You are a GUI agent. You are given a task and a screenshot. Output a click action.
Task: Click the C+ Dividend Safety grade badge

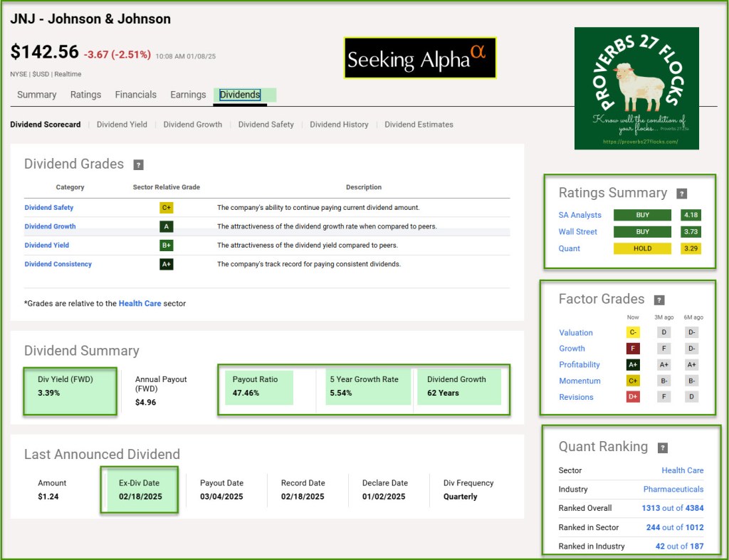(166, 208)
